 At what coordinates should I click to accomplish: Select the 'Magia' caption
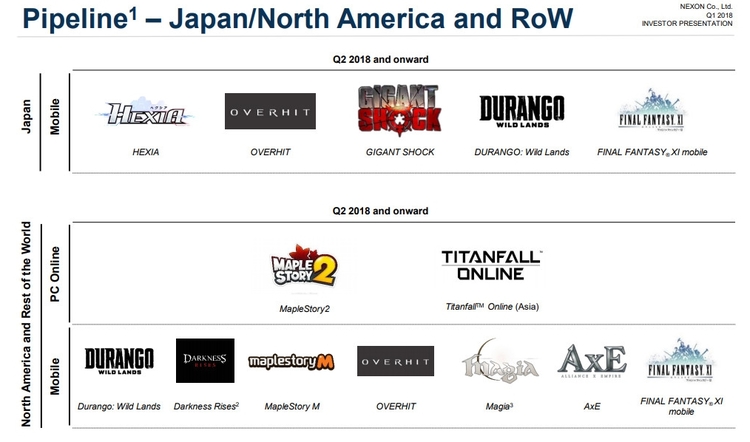coord(499,407)
